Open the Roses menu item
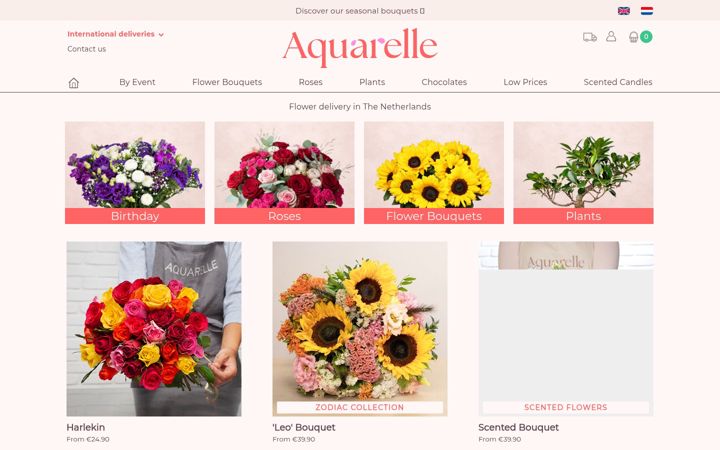The height and width of the screenshot is (450, 720). (x=310, y=82)
